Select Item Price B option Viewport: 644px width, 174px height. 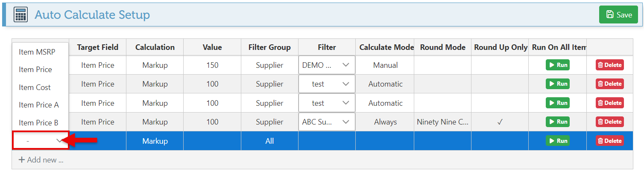click(x=38, y=123)
